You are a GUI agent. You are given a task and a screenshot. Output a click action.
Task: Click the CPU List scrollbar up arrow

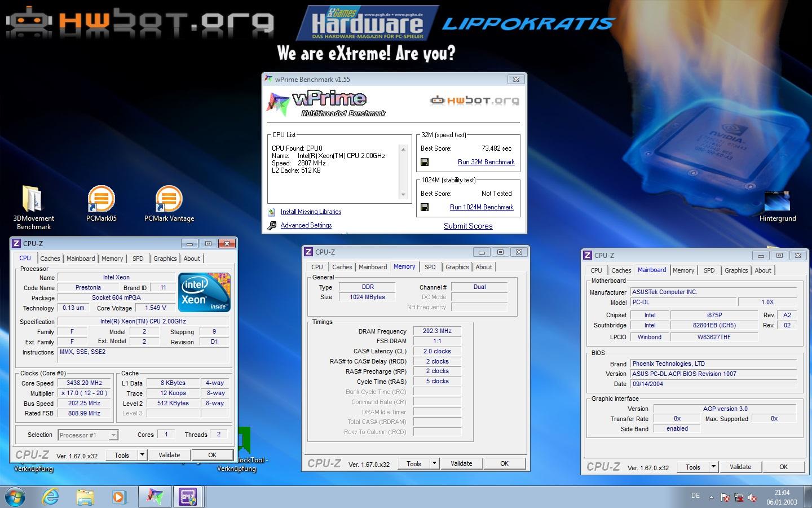(x=403, y=150)
